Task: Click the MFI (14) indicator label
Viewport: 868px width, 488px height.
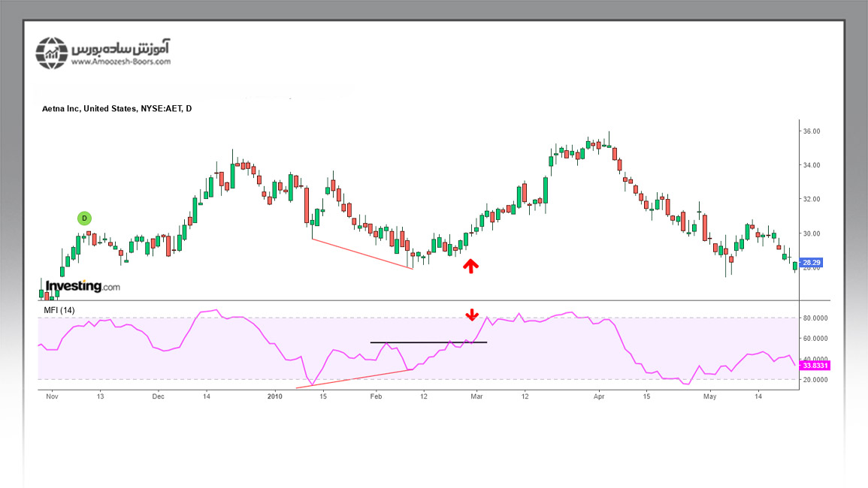Action: pos(59,310)
